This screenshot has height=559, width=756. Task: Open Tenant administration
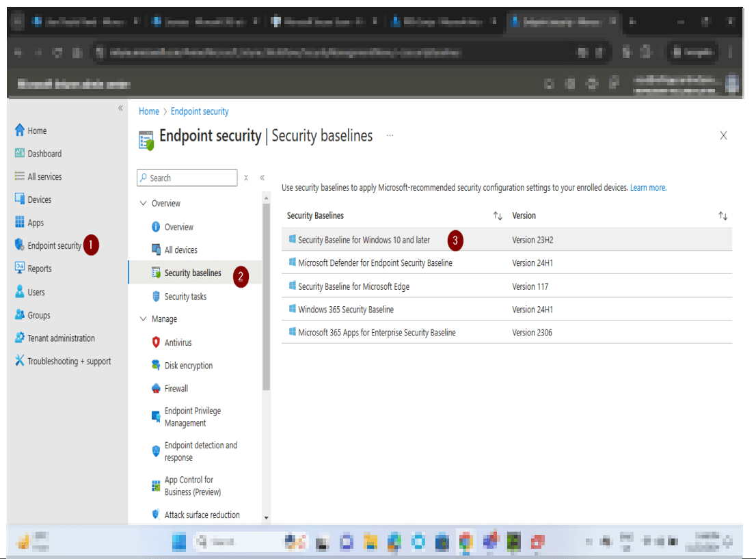click(x=55, y=338)
